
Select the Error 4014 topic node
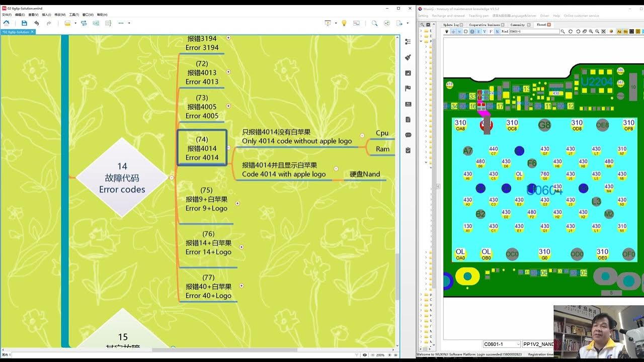202,148
